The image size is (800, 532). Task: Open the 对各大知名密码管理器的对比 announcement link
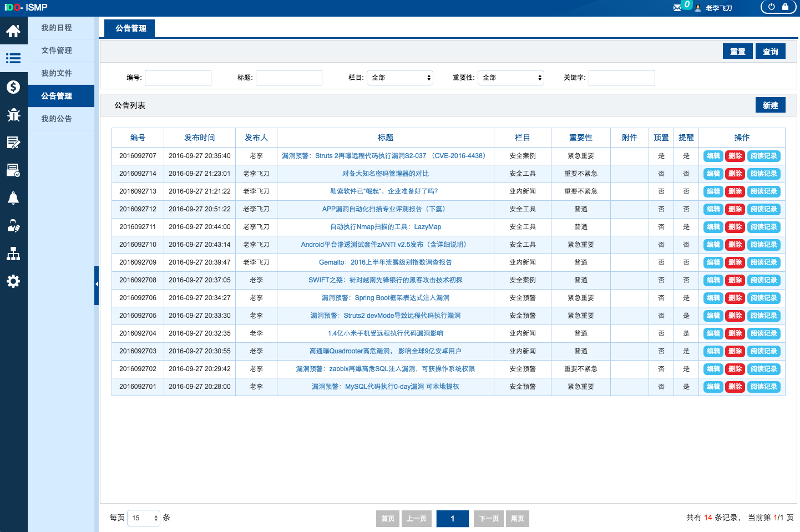click(385, 174)
